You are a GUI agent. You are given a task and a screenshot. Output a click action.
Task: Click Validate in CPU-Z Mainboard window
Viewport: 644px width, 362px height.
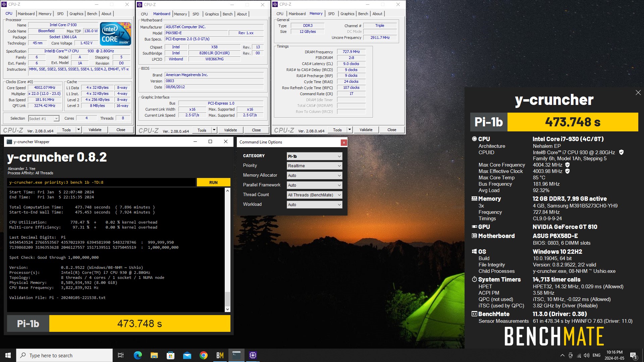click(x=230, y=130)
